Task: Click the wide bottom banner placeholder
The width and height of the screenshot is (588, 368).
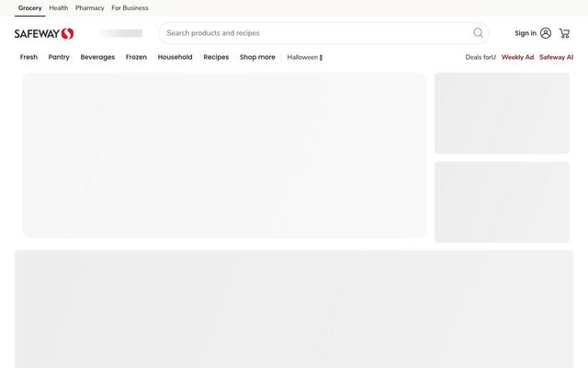Action: [294, 309]
